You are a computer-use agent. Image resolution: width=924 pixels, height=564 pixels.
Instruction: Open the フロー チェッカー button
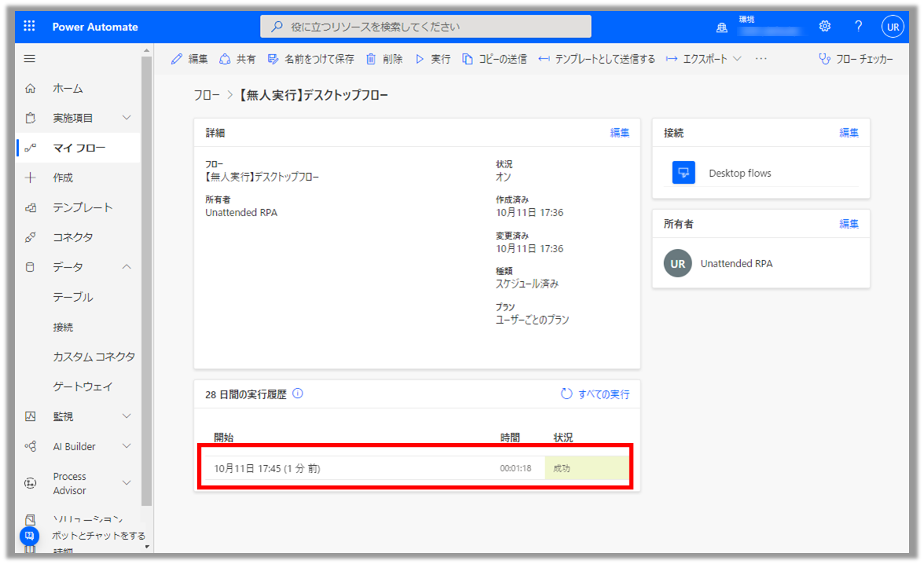[856, 59]
